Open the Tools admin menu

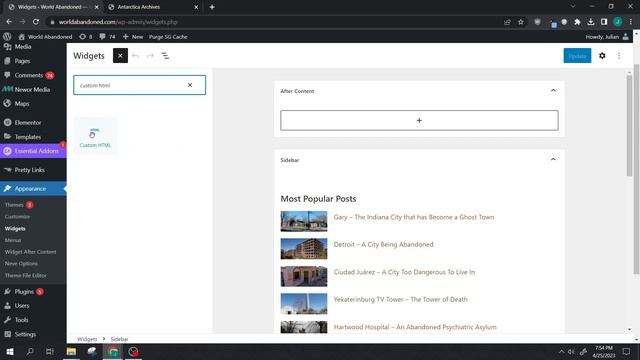pos(21,320)
